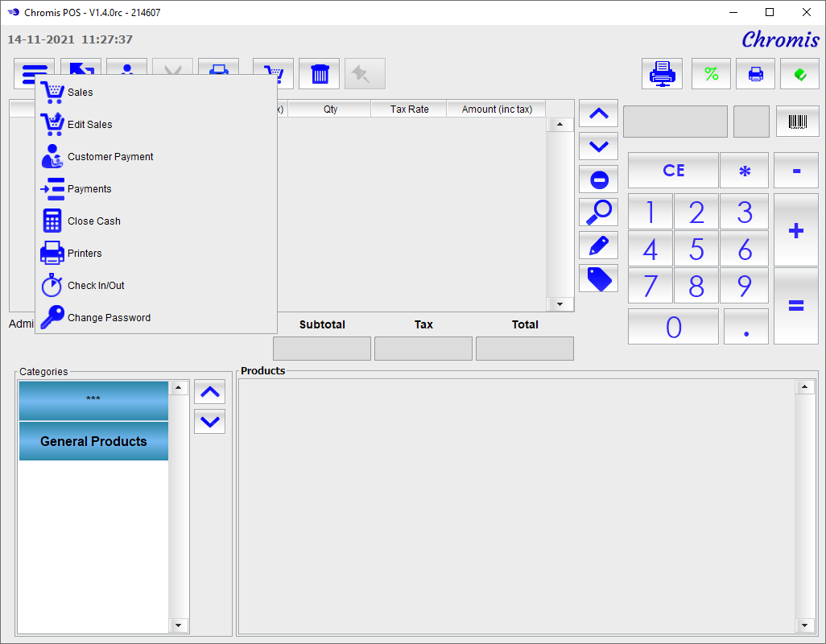826x644 pixels.
Task: Maximize the Chromis POS window
Action: [770, 12]
